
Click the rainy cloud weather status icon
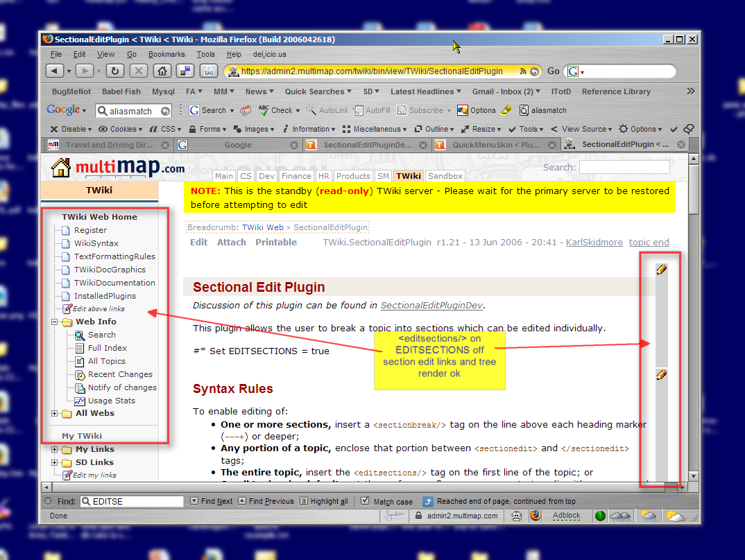(x=621, y=516)
